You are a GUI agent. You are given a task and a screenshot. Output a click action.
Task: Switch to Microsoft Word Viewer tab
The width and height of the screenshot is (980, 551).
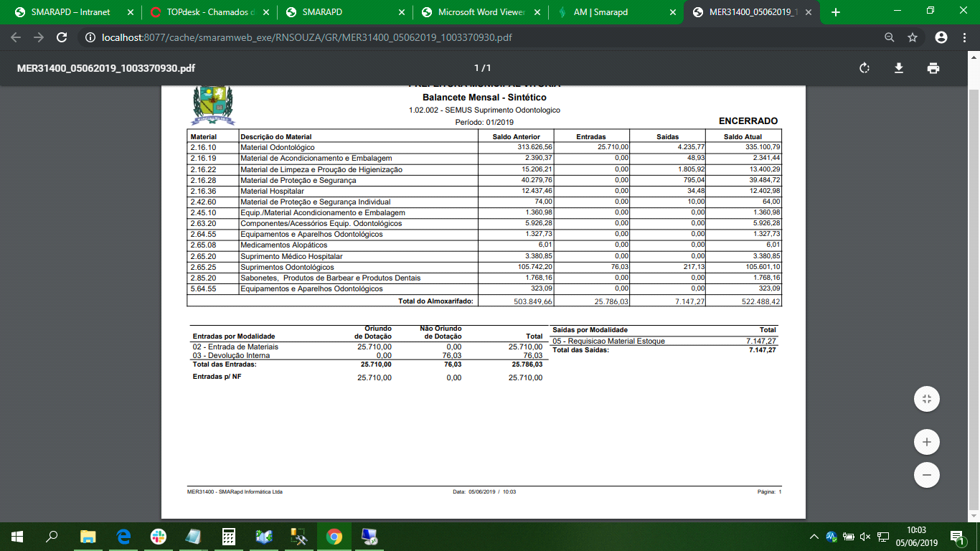pyautogui.click(x=480, y=12)
